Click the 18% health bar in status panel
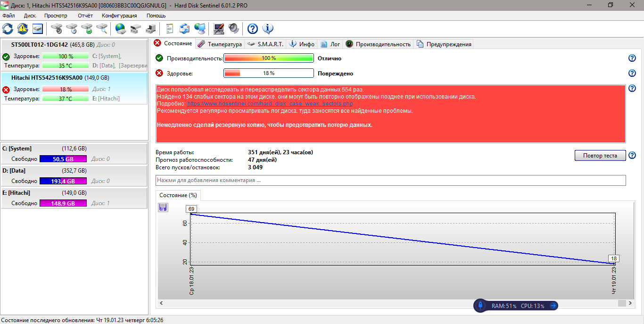 268,73
